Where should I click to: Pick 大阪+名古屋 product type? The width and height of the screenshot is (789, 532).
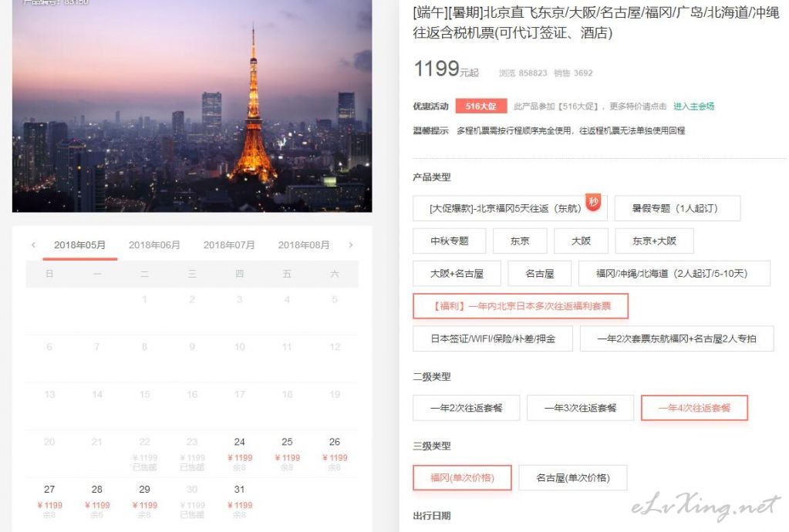pos(457,274)
